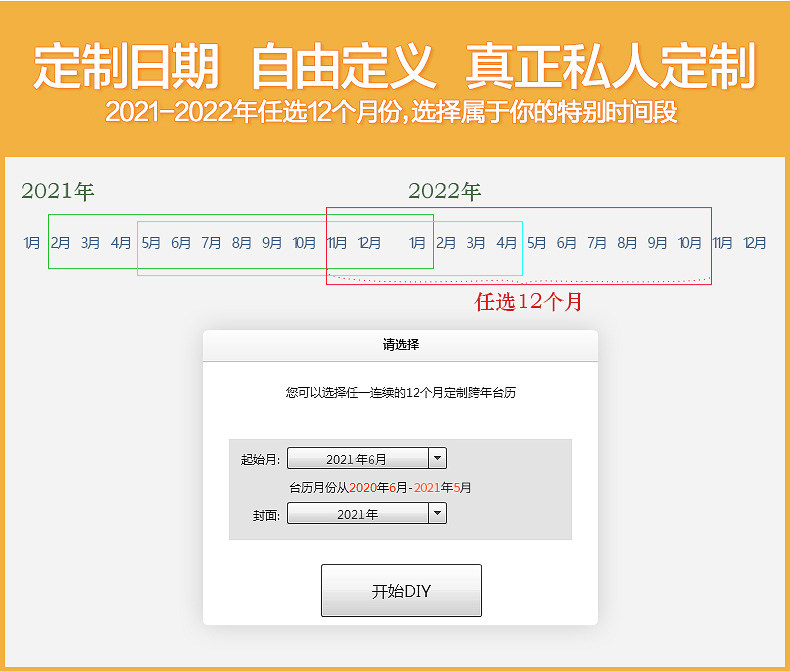Image resolution: width=790 pixels, height=671 pixels.
Task: Click the 开始DIY button
Action: pos(401,590)
